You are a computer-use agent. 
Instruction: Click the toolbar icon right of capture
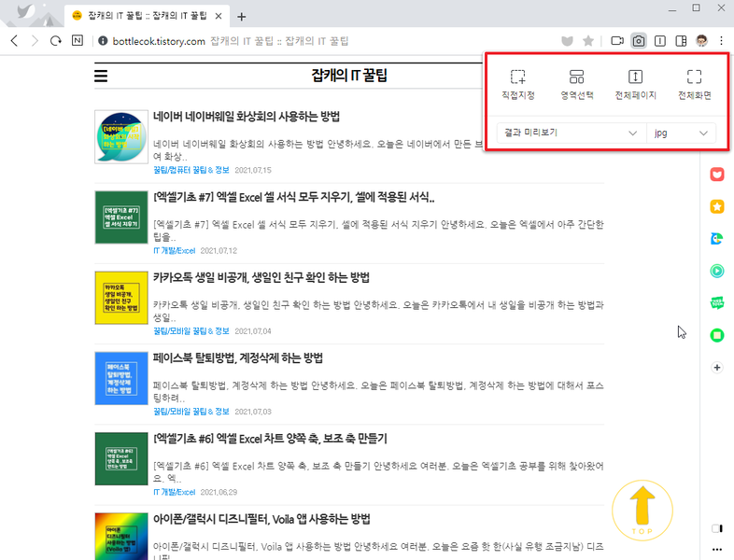[660, 41]
